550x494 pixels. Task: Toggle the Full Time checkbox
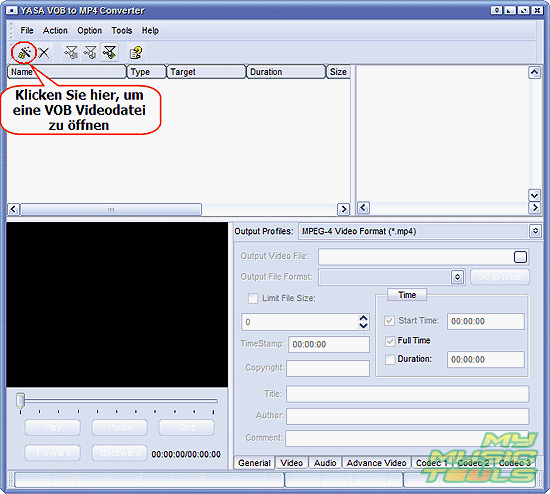pyautogui.click(x=390, y=341)
